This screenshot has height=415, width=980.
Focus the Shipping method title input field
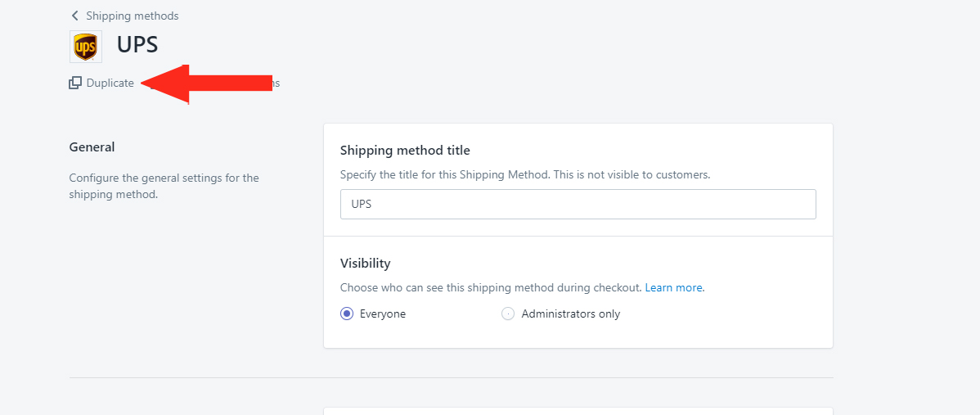click(x=578, y=205)
